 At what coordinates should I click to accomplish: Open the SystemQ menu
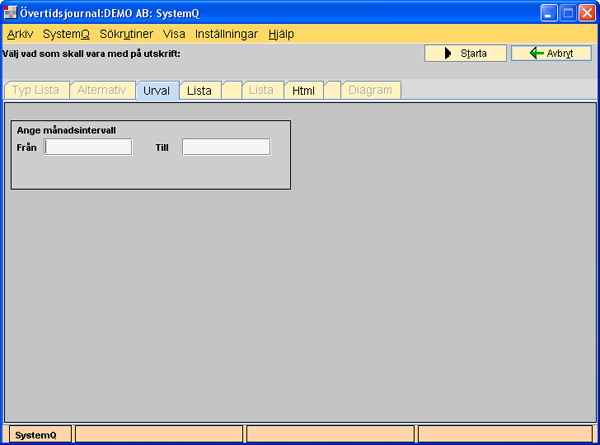66,34
